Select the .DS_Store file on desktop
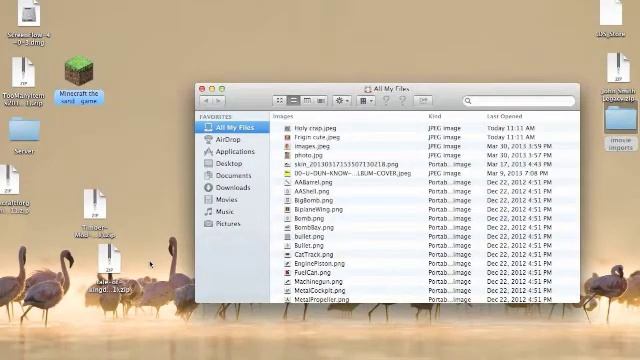Image resolution: width=640 pixels, height=360 pixels. tap(611, 13)
